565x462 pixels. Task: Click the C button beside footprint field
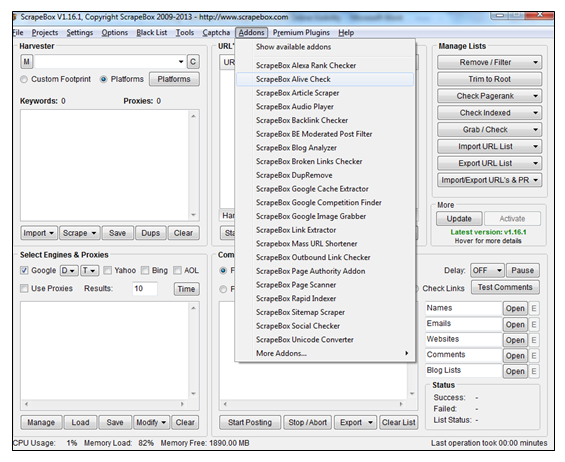coord(193,62)
